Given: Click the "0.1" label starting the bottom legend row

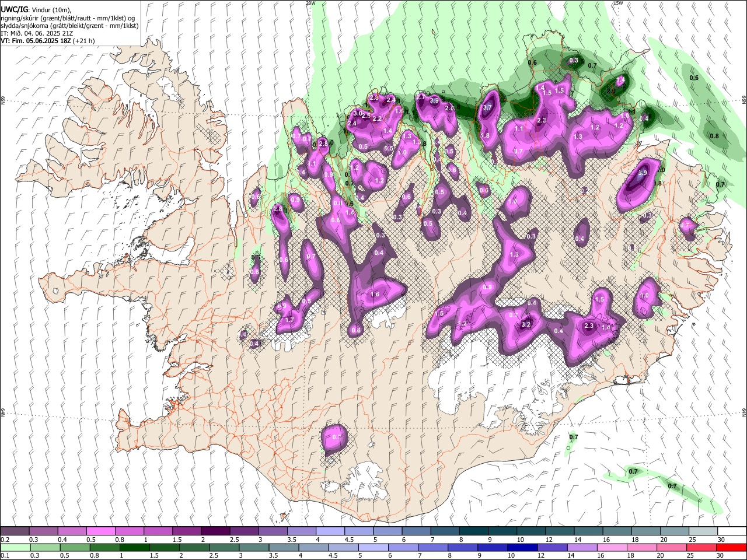Looking at the screenshot, I should [5, 556].
